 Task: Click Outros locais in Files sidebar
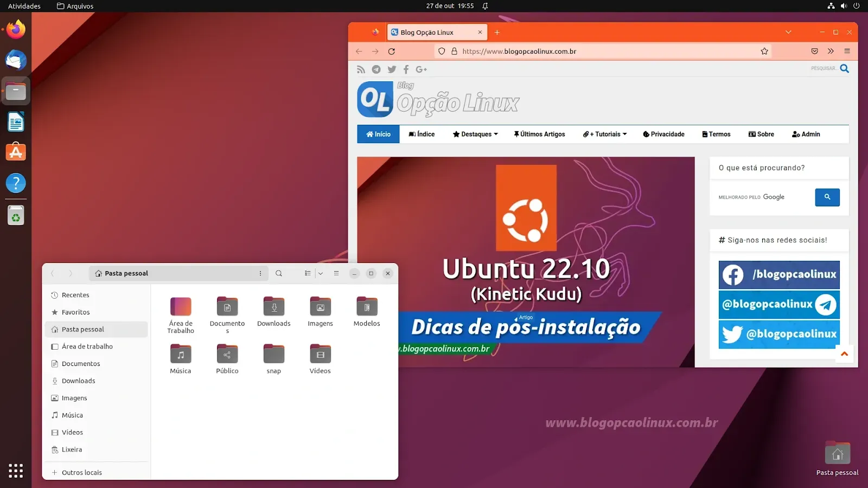[97, 472]
